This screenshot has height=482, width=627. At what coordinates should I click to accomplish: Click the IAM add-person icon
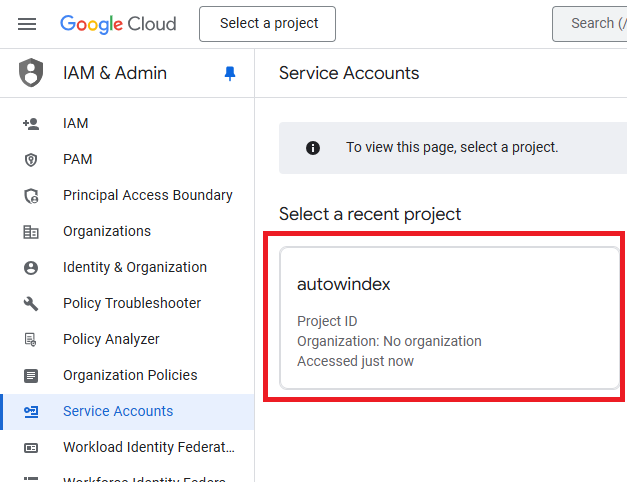(x=31, y=124)
